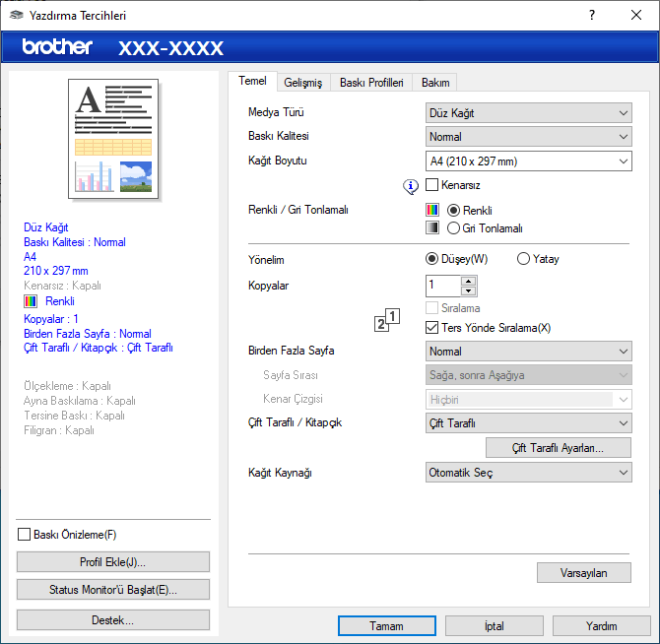Click the info icon beside Kenarsız
Screen dimensions: 660x644
pyautogui.click(x=411, y=185)
